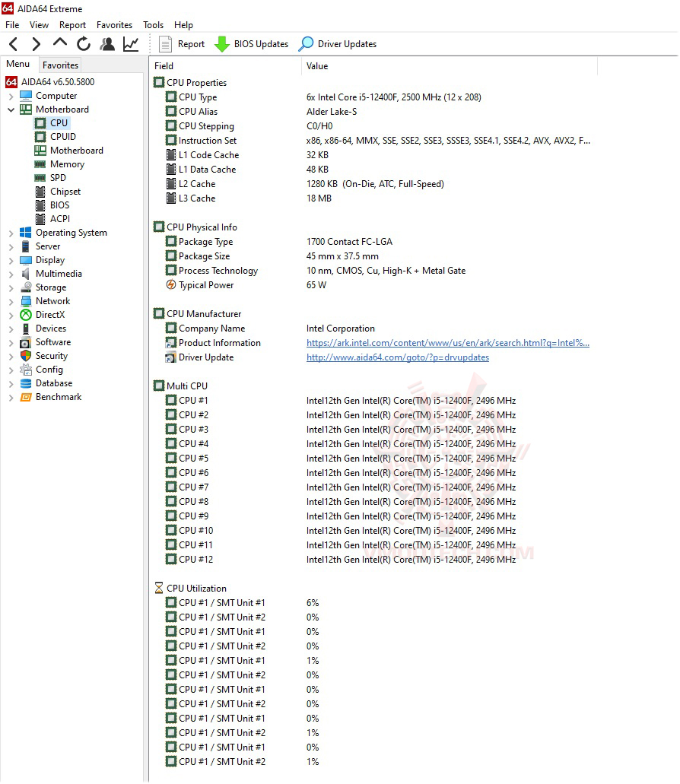Select the Server tree icon
The height and width of the screenshot is (784, 680).
click(26, 246)
